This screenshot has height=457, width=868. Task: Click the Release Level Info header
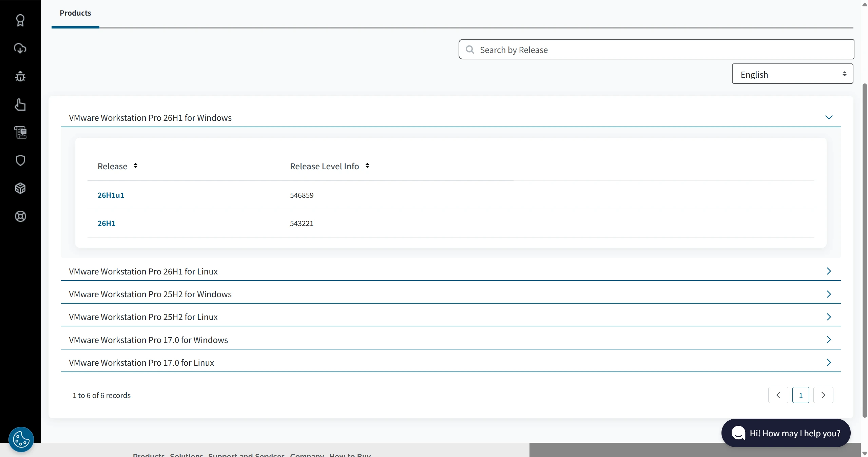[x=324, y=166]
